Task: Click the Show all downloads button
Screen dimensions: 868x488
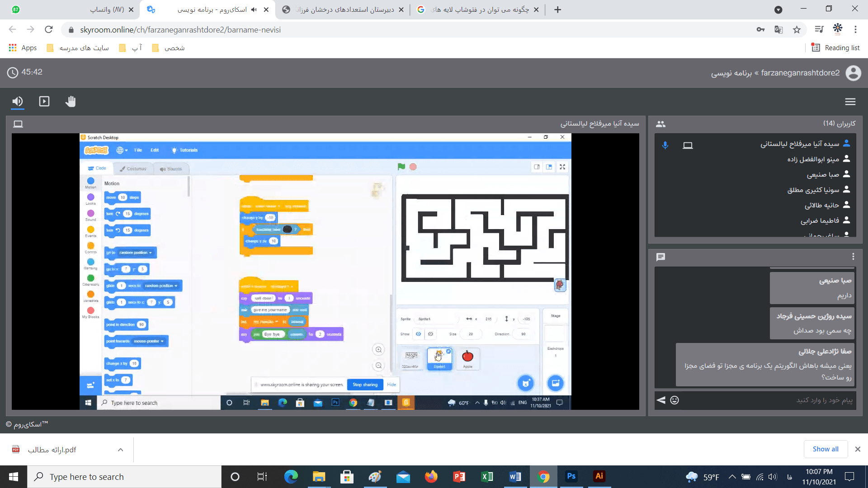Action: tap(825, 449)
